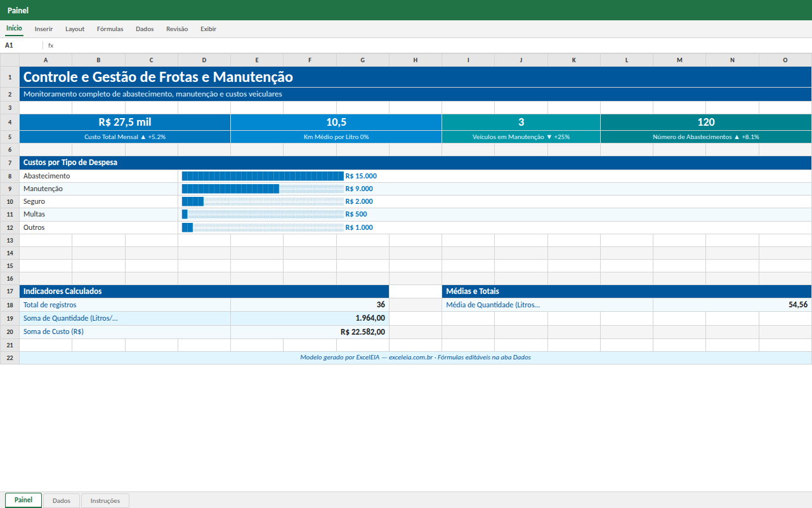Select the Multas row label
This screenshot has height=508, width=812.
[99, 215]
